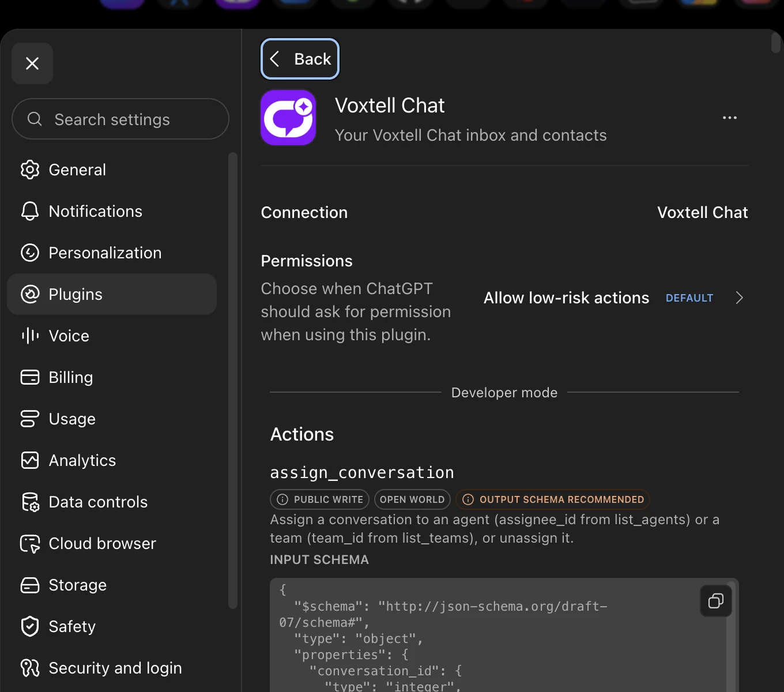Click the Billing card icon
This screenshot has height=692, width=784.
[x=30, y=377]
